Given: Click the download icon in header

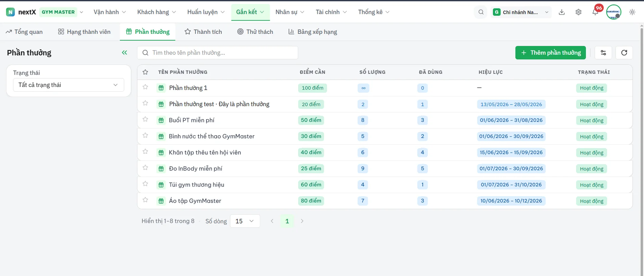Looking at the screenshot, I should (x=562, y=12).
